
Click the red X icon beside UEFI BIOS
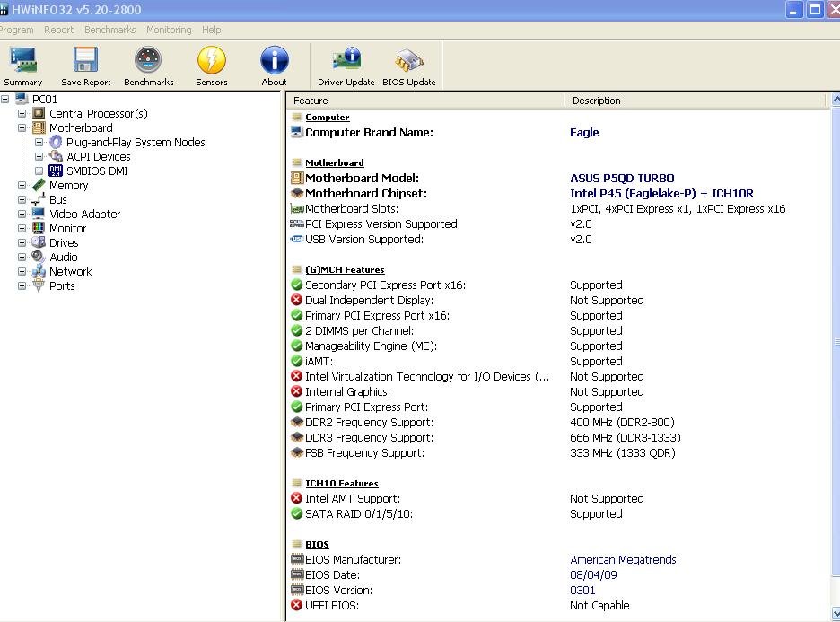[297, 605]
